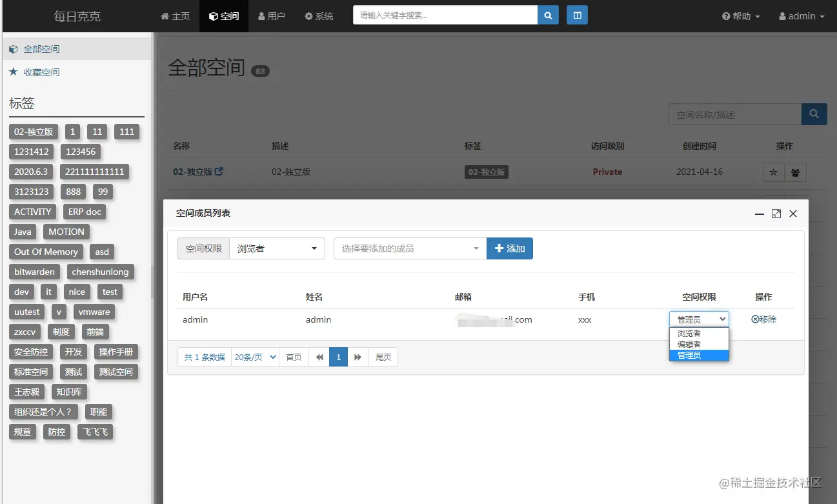Focus the 空间名称/描述 search field
The width and height of the screenshot is (837, 504).
[735, 114]
